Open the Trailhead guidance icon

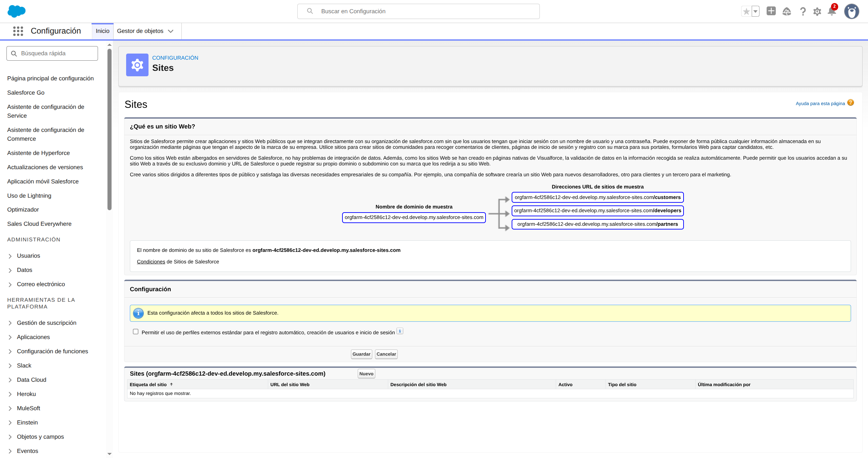(787, 12)
